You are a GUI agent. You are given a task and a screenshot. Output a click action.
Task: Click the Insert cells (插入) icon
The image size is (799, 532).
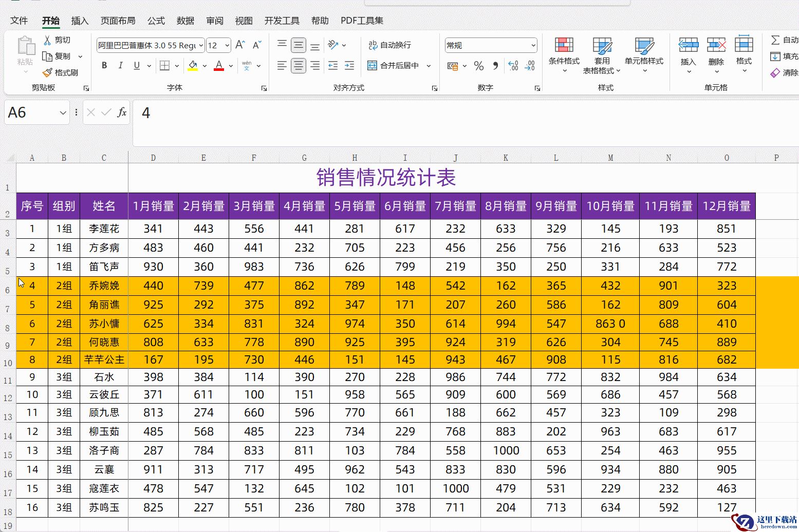click(689, 45)
